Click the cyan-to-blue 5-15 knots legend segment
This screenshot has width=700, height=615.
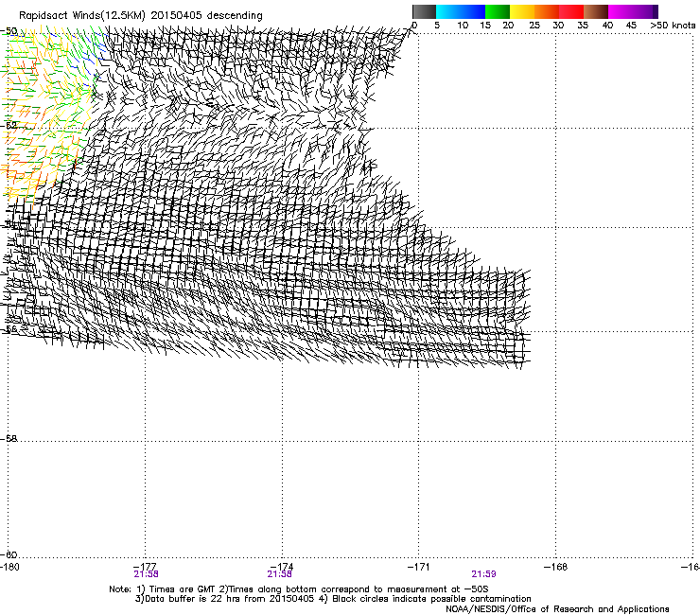pos(461,11)
